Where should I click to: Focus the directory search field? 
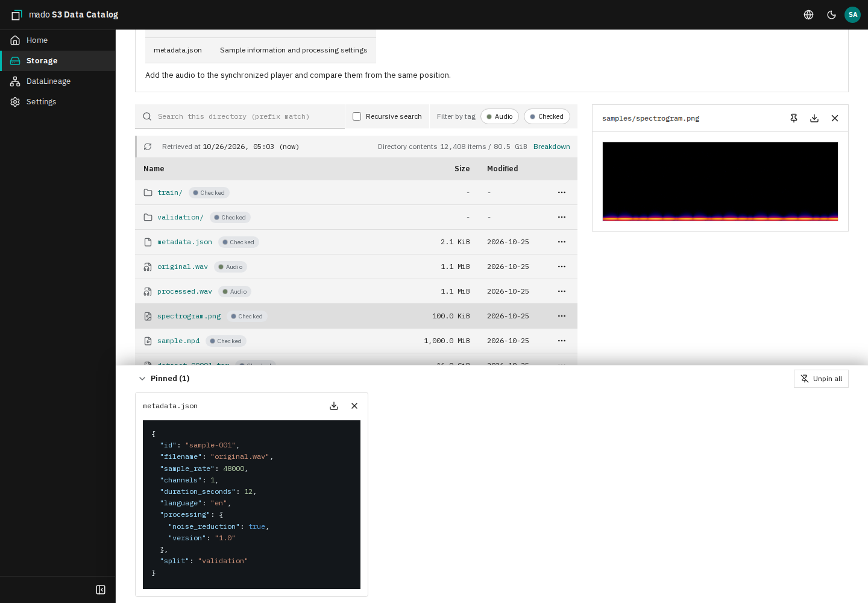[x=240, y=116]
